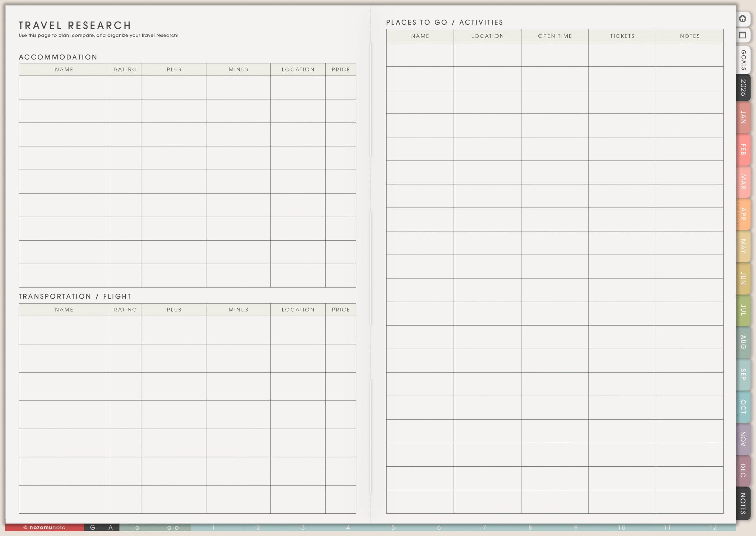This screenshot has height=536, width=756.
Task: Click first Transportation Price cell
Action: [340, 330]
